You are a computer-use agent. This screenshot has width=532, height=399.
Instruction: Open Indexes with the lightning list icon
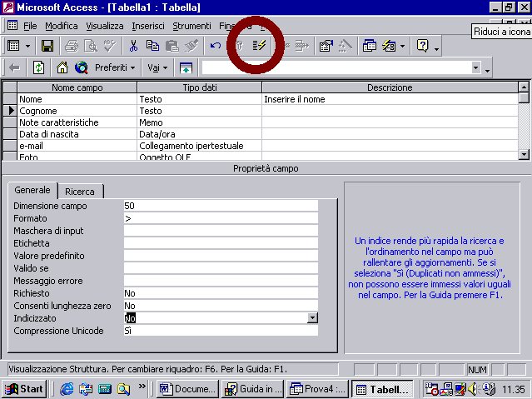tap(259, 46)
